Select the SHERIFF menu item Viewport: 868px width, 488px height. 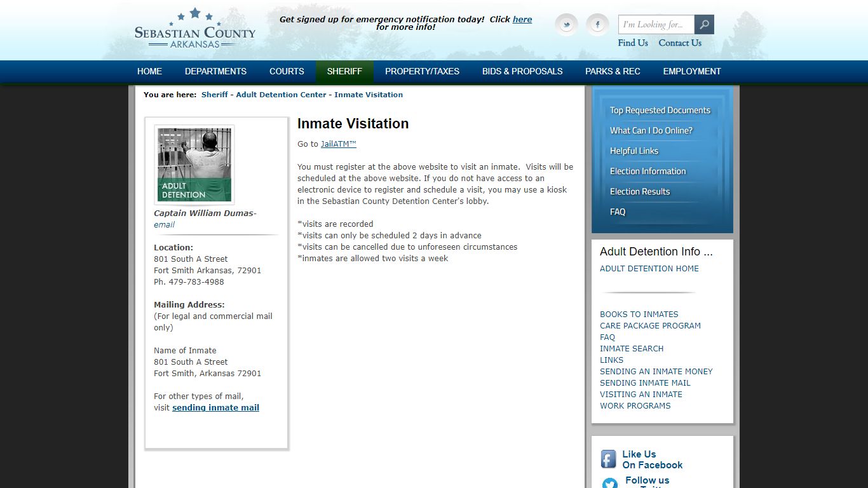point(344,71)
